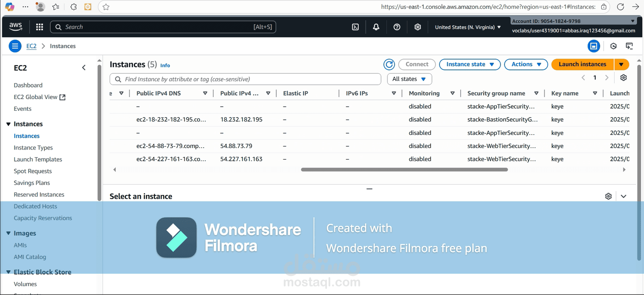
Task: Click the hexagon icon beside breadcrumb tools
Action: point(613,46)
